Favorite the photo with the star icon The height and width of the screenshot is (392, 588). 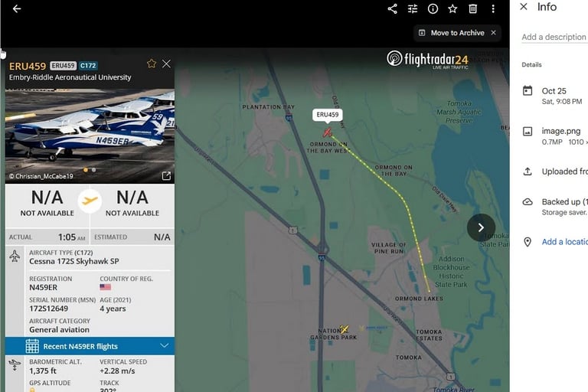point(452,8)
